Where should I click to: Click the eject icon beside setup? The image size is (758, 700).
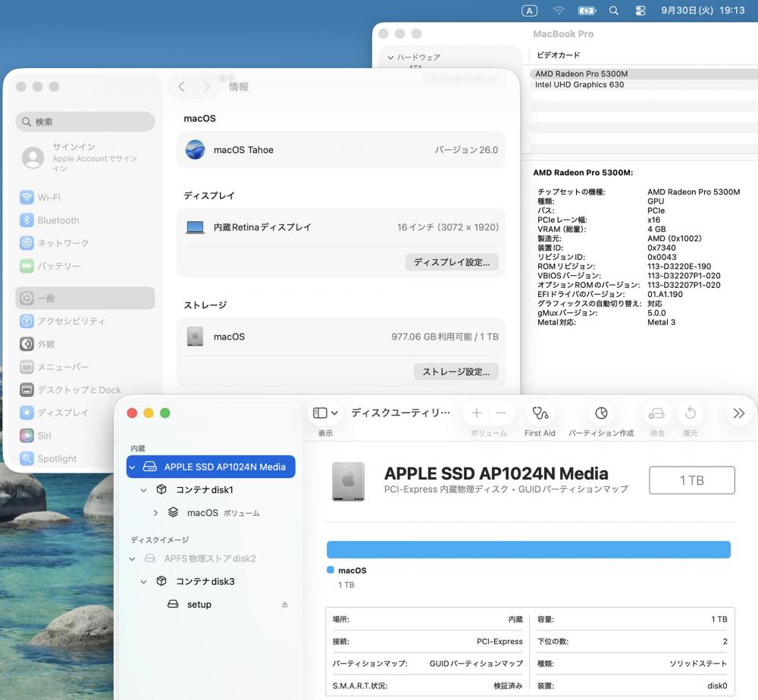(285, 605)
